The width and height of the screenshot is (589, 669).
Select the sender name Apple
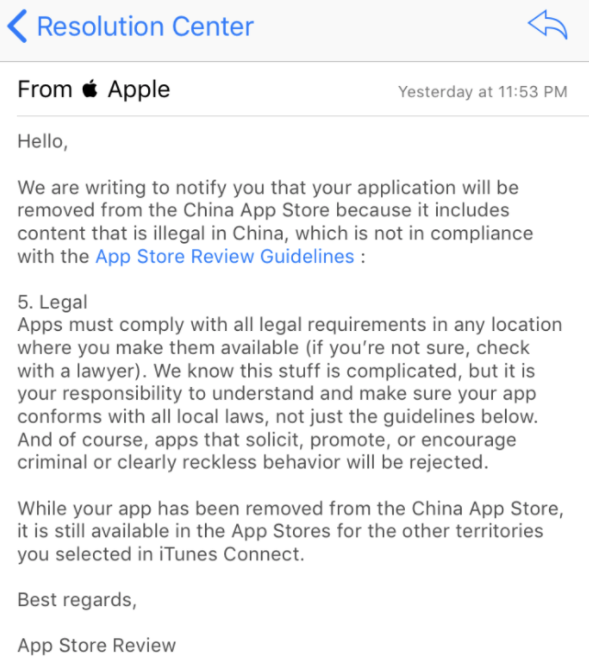[139, 90]
